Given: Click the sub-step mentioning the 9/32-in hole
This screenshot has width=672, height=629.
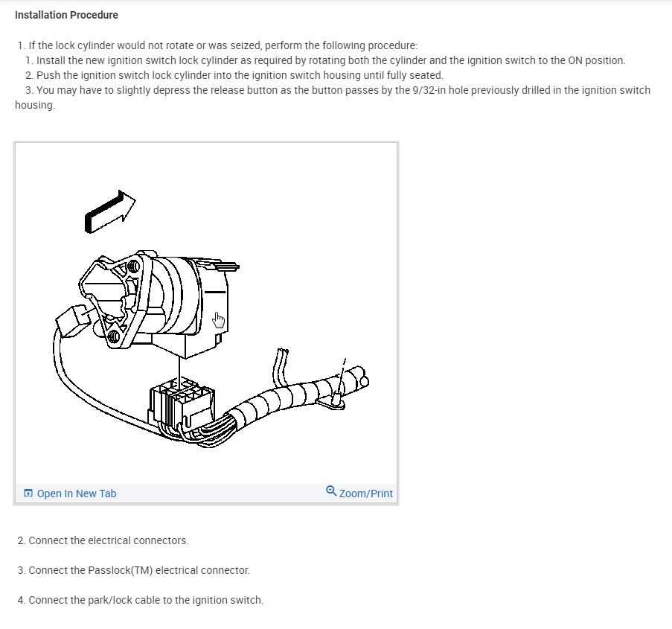Looking at the screenshot, I should (x=333, y=98).
